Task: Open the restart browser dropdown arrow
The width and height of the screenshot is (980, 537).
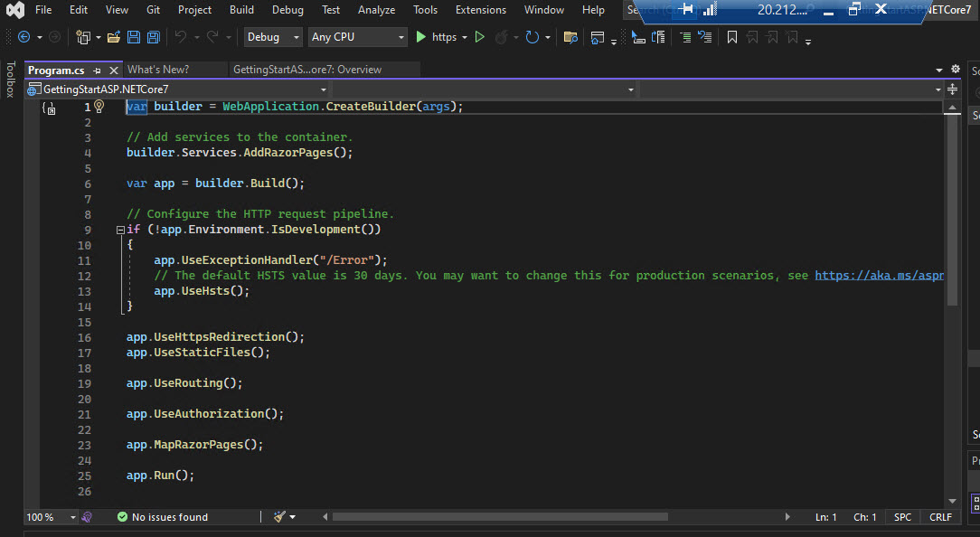Action: pyautogui.click(x=548, y=37)
